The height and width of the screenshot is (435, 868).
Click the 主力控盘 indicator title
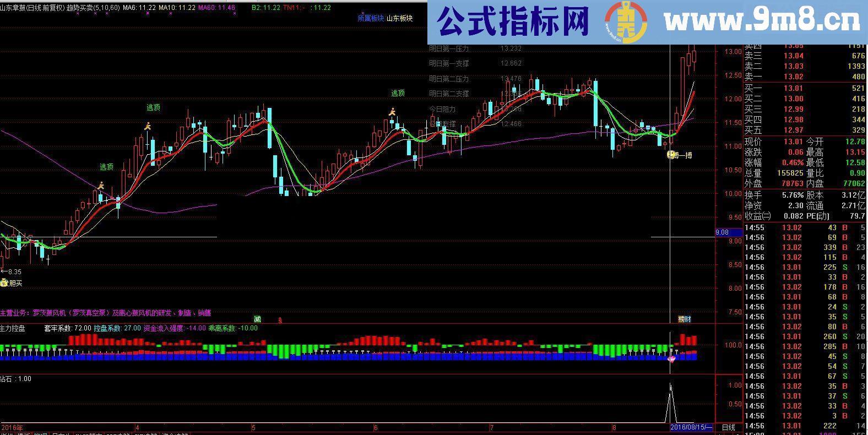click(13, 328)
